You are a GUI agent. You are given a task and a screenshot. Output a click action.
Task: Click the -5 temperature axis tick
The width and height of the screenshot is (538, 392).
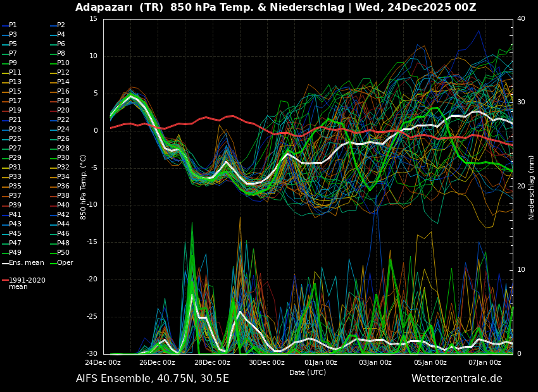(94, 168)
